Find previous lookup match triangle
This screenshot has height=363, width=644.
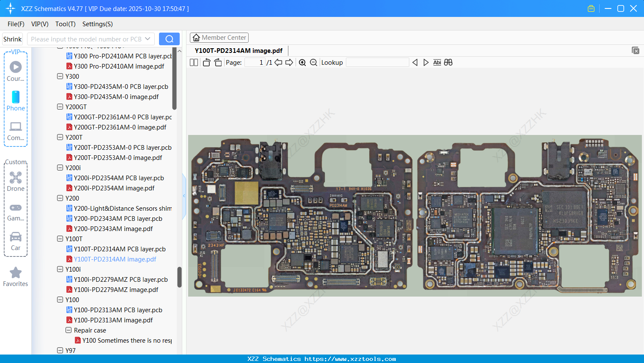(415, 63)
